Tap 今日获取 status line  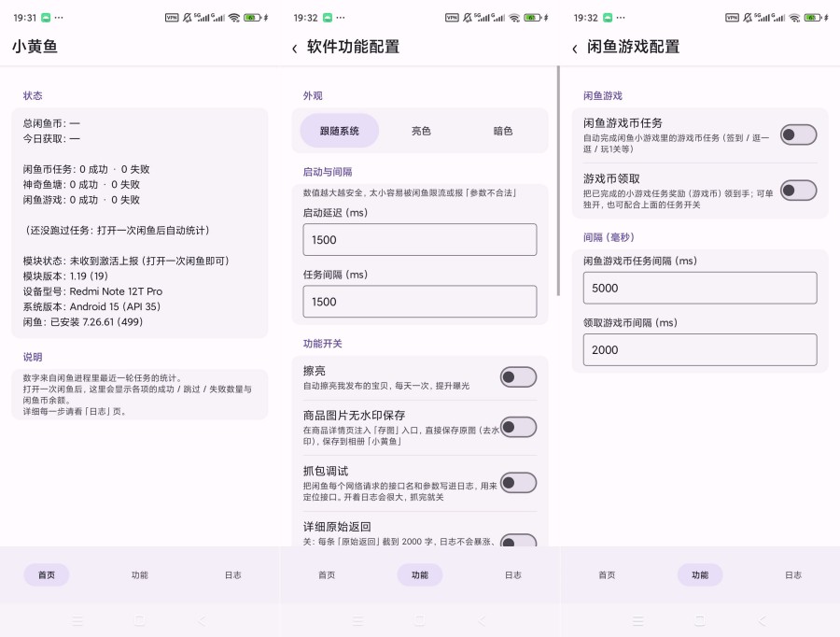coord(51,138)
